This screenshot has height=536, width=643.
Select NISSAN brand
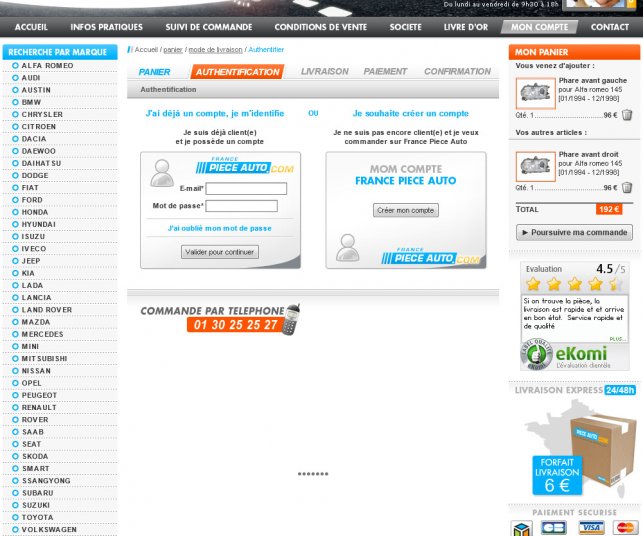point(36,371)
